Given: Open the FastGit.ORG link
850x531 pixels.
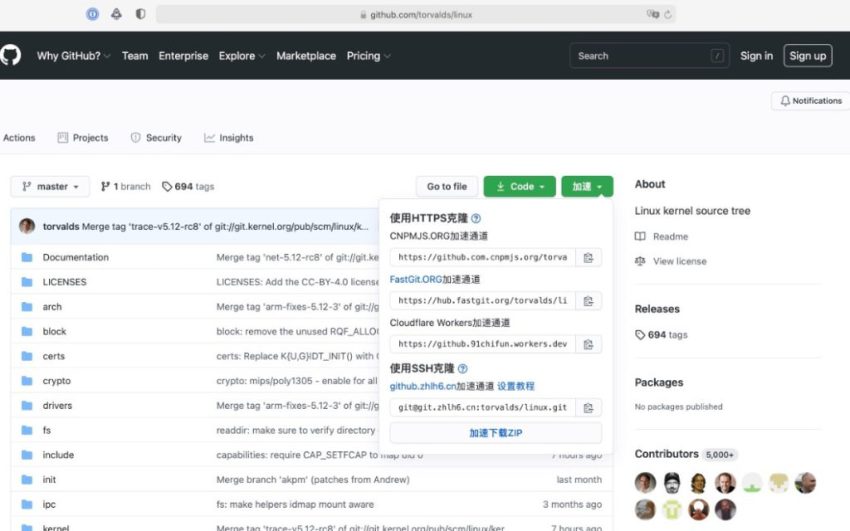Looking at the screenshot, I should pyautogui.click(x=416, y=280).
